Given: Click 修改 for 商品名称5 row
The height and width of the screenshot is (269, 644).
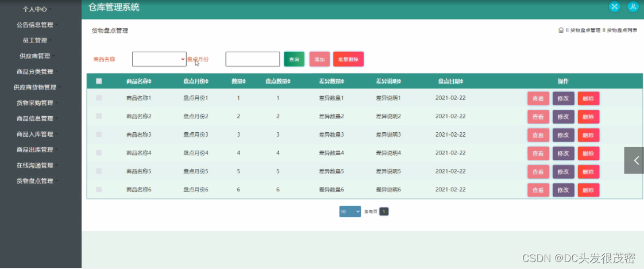Looking at the screenshot, I should click(564, 172).
